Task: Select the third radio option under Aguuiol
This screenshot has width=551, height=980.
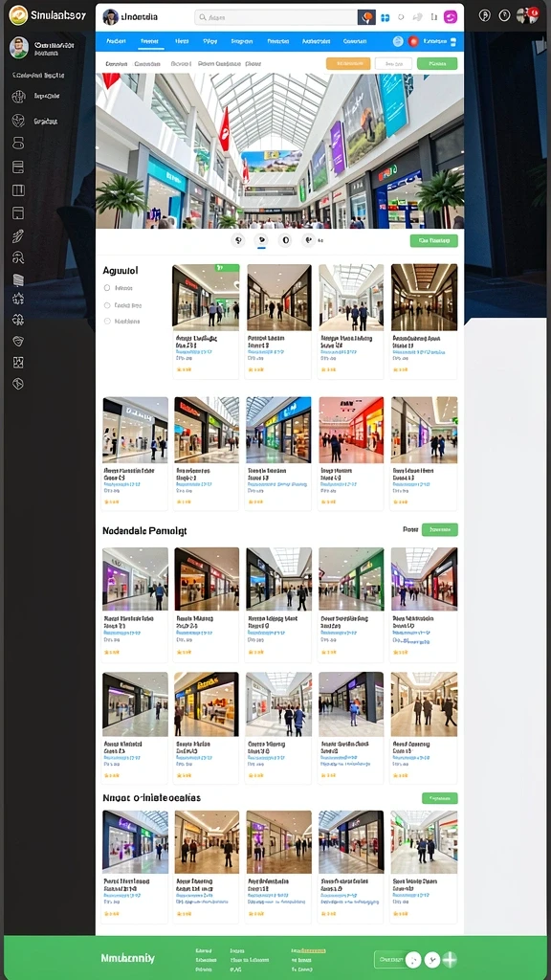Action: tap(107, 322)
